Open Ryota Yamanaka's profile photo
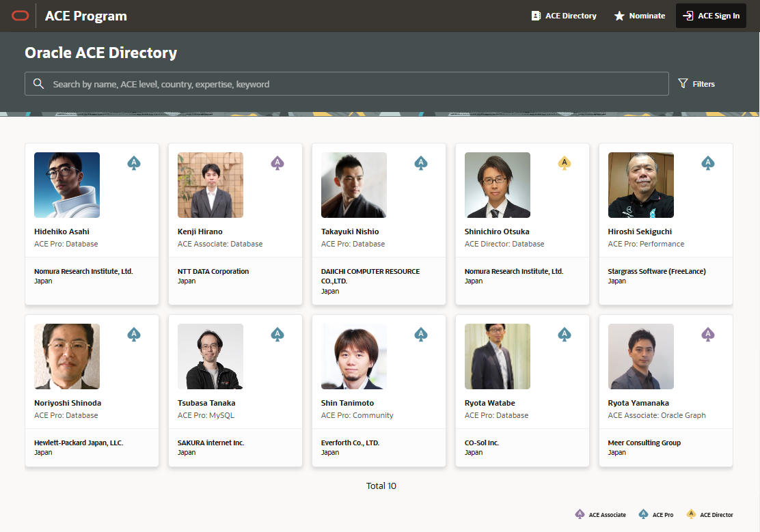The width and height of the screenshot is (760, 532). (641, 356)
